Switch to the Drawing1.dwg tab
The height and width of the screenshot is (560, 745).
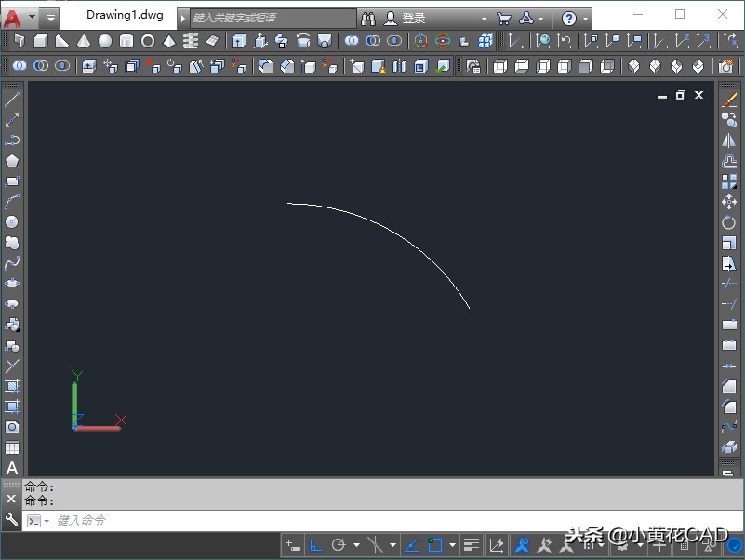coord(124,16)
